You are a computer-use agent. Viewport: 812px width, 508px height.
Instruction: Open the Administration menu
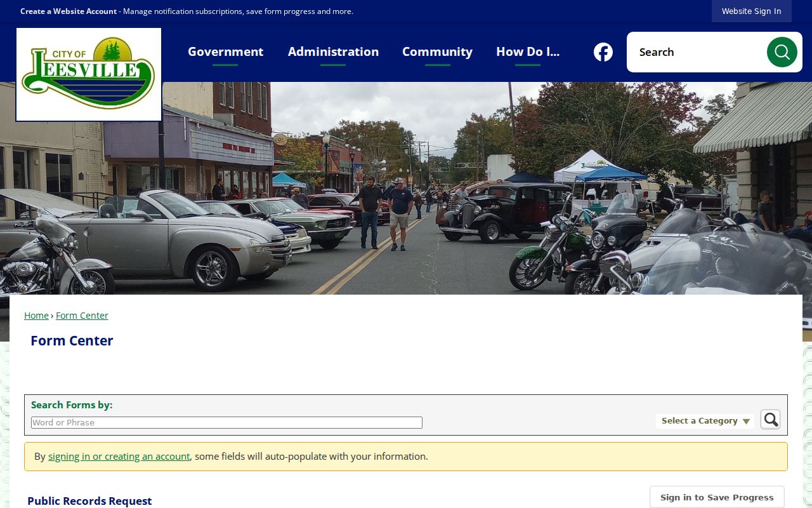point(333,52)
